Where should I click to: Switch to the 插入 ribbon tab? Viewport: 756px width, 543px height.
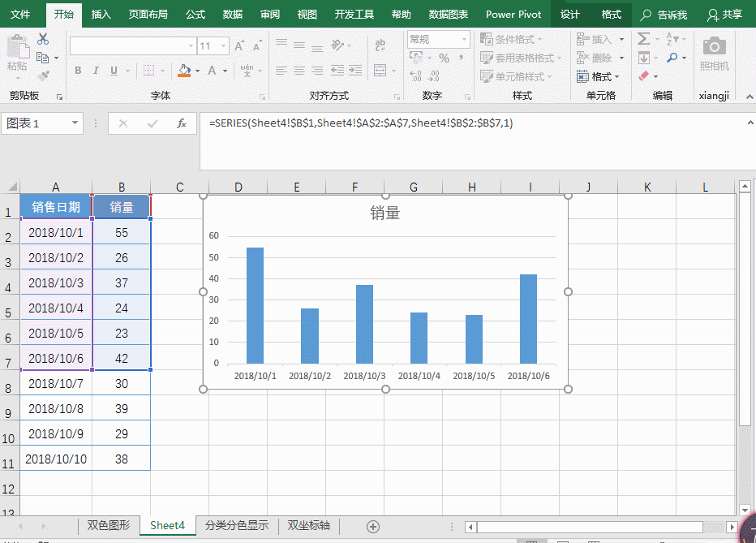(101, 15)
